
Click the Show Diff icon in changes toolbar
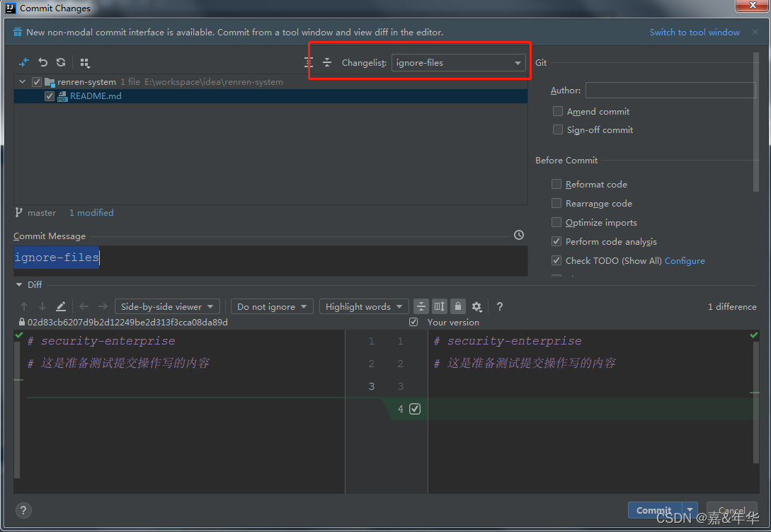[x=23, y=62]
